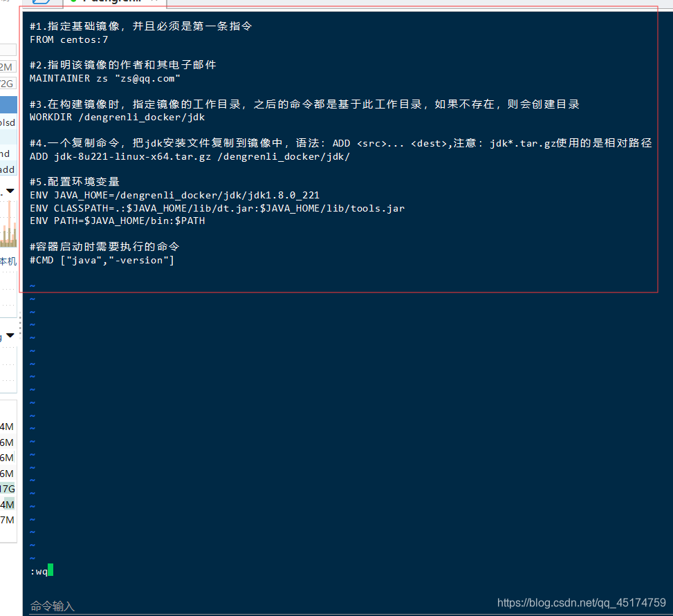Click the ':wq' vim command line
This screenshot has width=673, height=616.
point(42,571)
